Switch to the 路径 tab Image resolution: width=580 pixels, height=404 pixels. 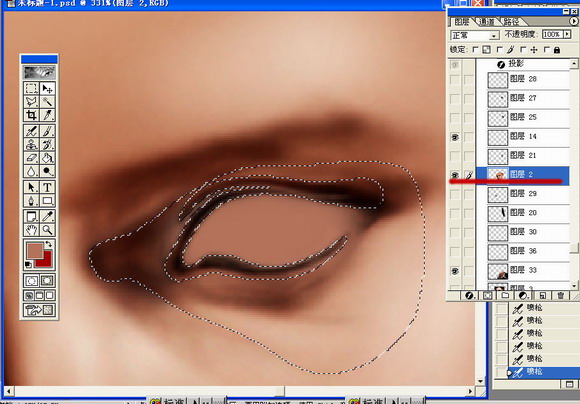point(511,22)
